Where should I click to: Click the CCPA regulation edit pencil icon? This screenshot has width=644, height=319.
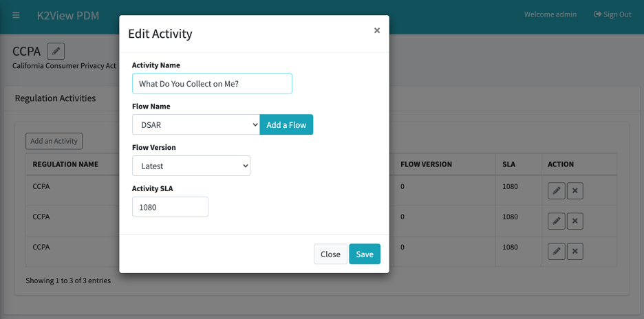(56, 52)
